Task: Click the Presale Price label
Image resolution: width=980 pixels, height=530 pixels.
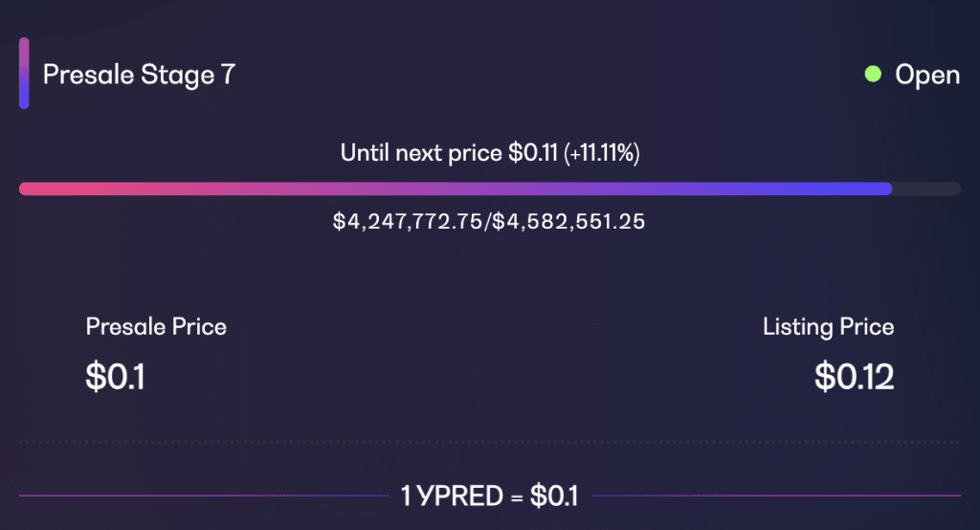Action: [156, 327]
